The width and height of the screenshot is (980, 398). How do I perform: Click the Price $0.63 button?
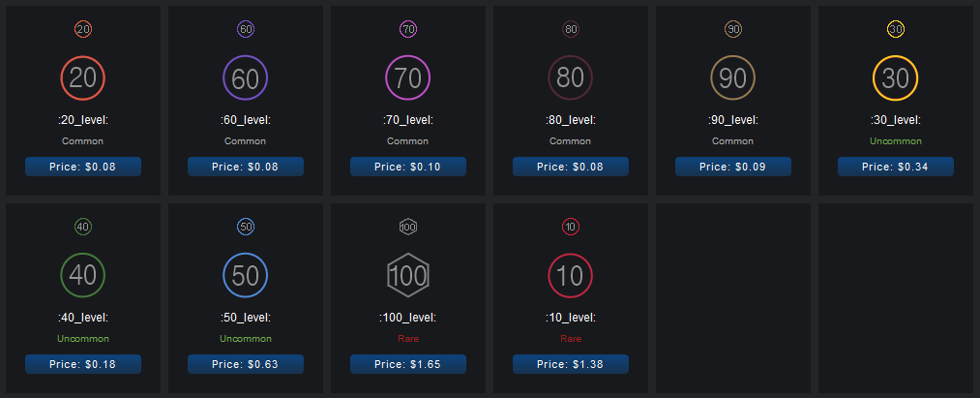click(x=246, y=364)
